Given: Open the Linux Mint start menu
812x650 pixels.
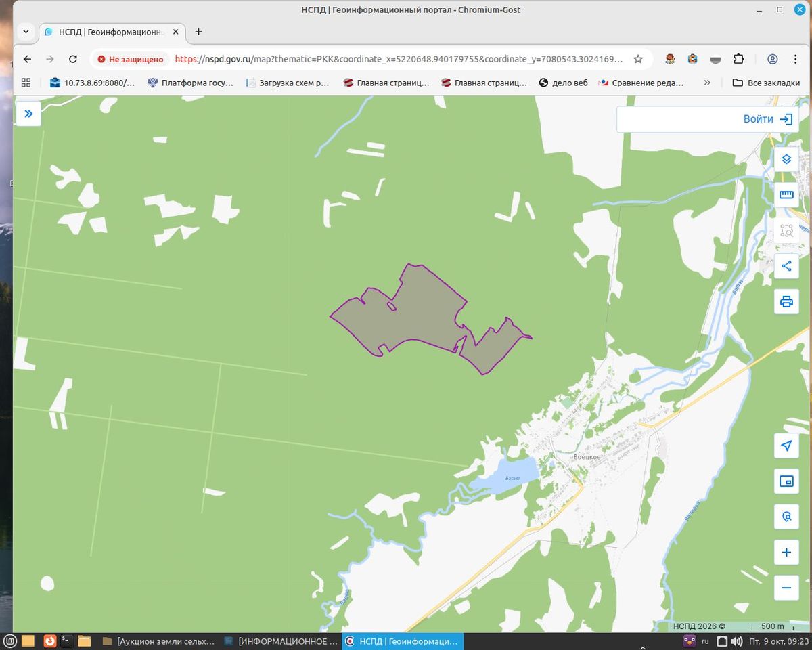Looking at the screenshot, I should tap(10, 641).
